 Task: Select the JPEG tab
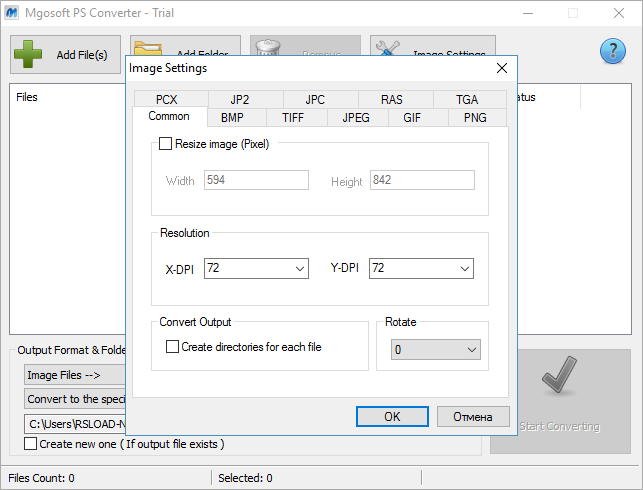356,118
